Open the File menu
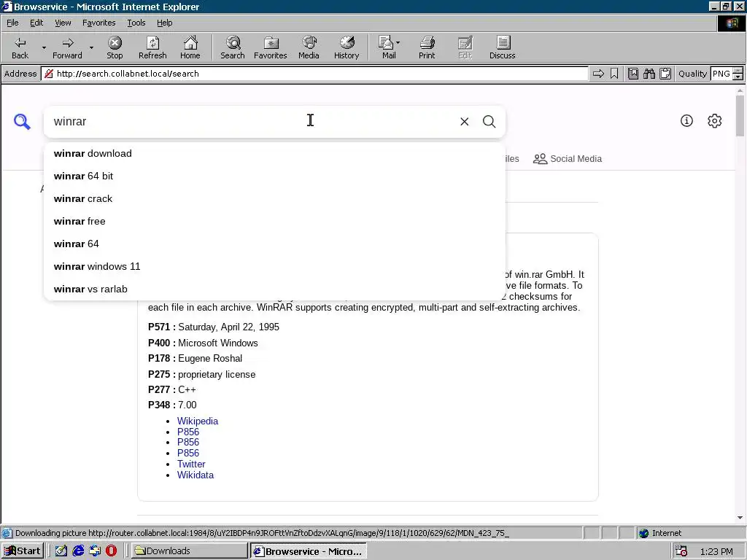Image resolution: width=747 pixels, height=560 pixels. 12,23
